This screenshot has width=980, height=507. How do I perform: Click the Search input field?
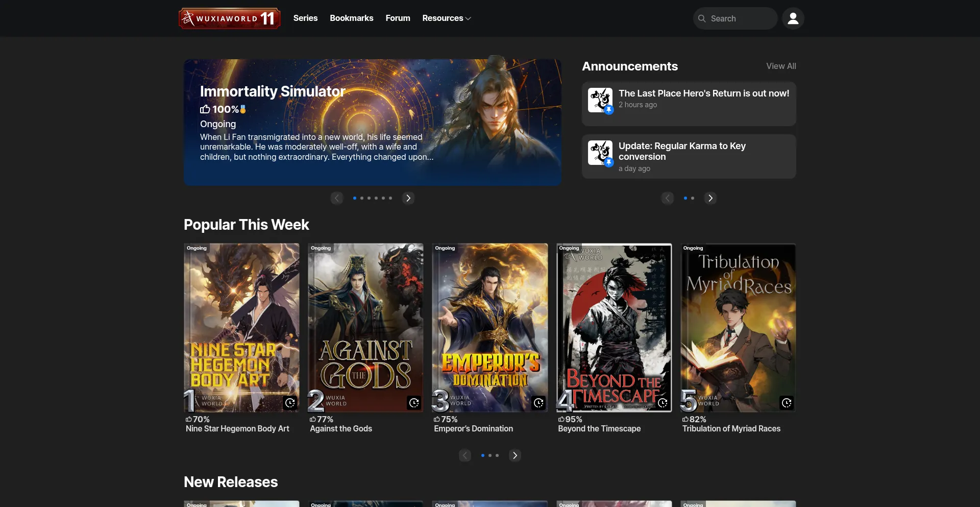point(740,18)
